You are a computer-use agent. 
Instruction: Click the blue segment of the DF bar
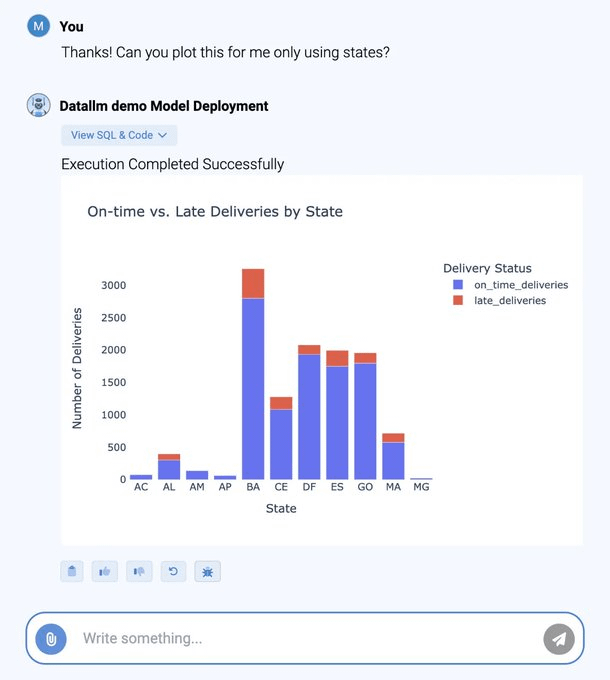(x=309, y=417)
